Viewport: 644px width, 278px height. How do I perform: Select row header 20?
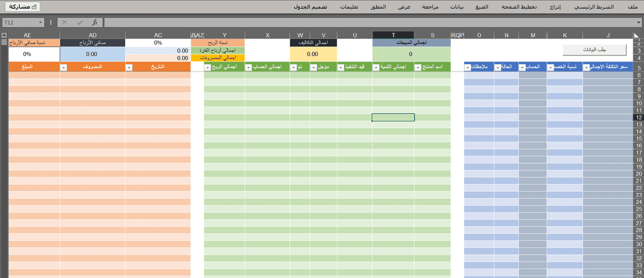tap(639, 174)
